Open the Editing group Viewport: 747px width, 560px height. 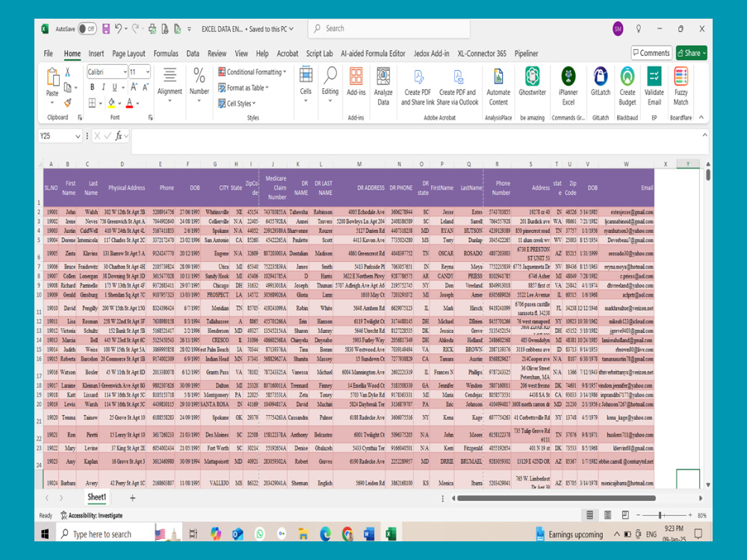click(329, 85)
